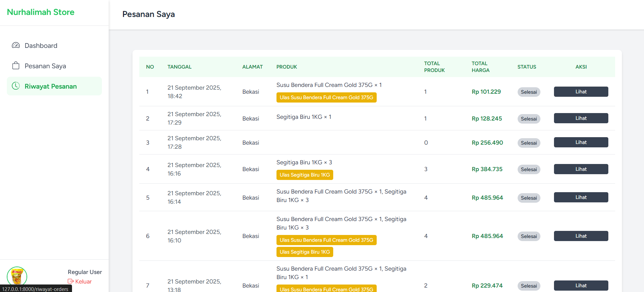Click Selesai status badge of order 2
Screen dimensions: 644x292
(x=529, y=119)
